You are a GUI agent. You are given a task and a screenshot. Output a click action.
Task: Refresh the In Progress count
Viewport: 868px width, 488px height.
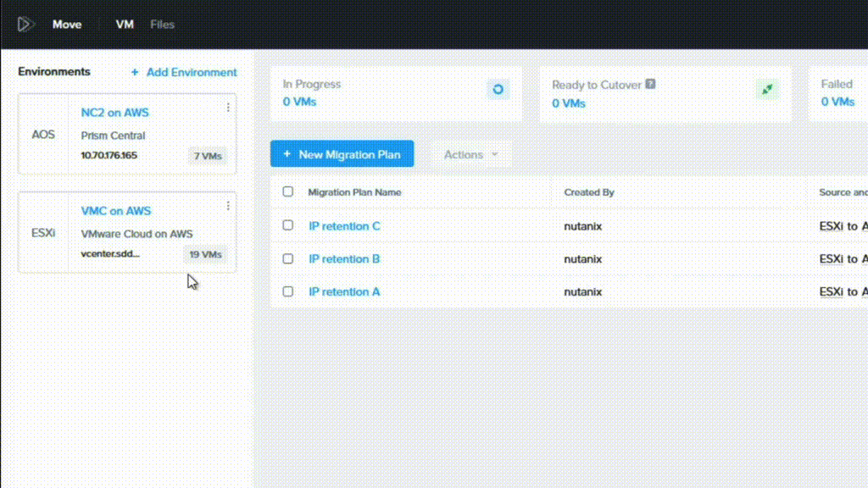[498, 88]
